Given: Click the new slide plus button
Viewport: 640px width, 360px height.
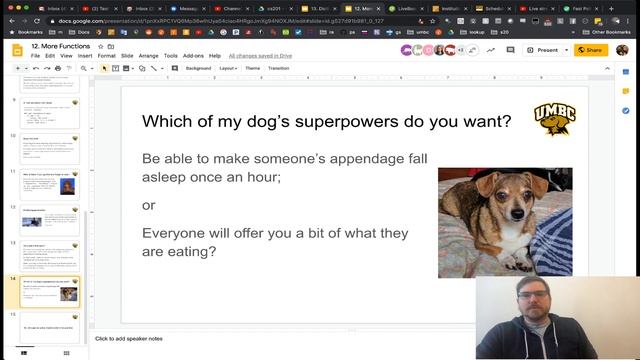Looking at the screenshot, I should tap(18, 68).
